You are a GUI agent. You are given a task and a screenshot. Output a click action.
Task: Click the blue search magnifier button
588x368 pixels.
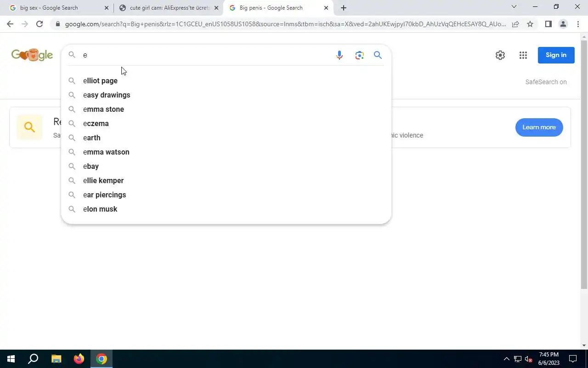pos(378,55)
